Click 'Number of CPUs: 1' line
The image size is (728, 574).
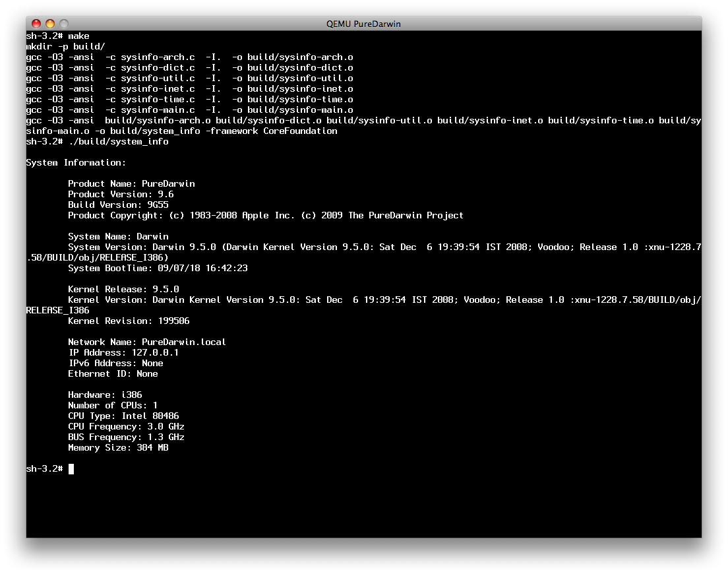[x=113, y=406]
